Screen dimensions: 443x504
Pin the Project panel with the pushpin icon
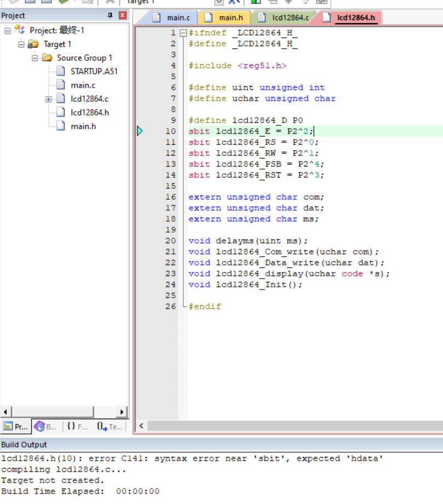(x=110, y=15)
